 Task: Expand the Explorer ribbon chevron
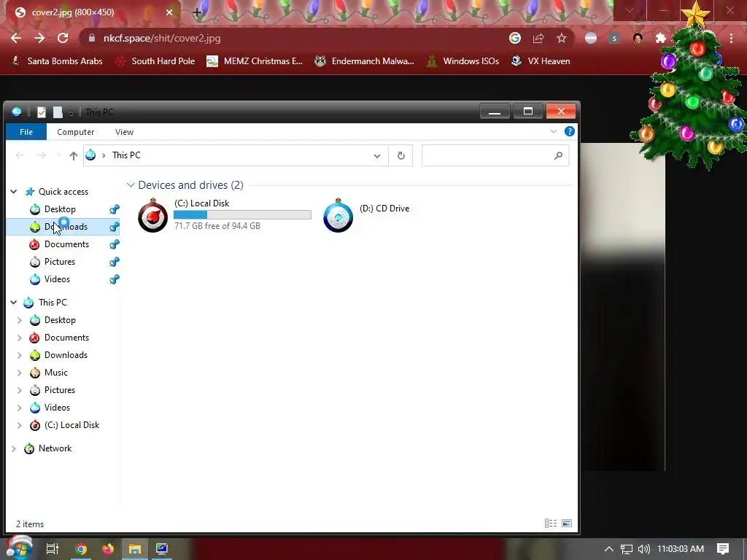pyautogui.click(x=554, y=131)
